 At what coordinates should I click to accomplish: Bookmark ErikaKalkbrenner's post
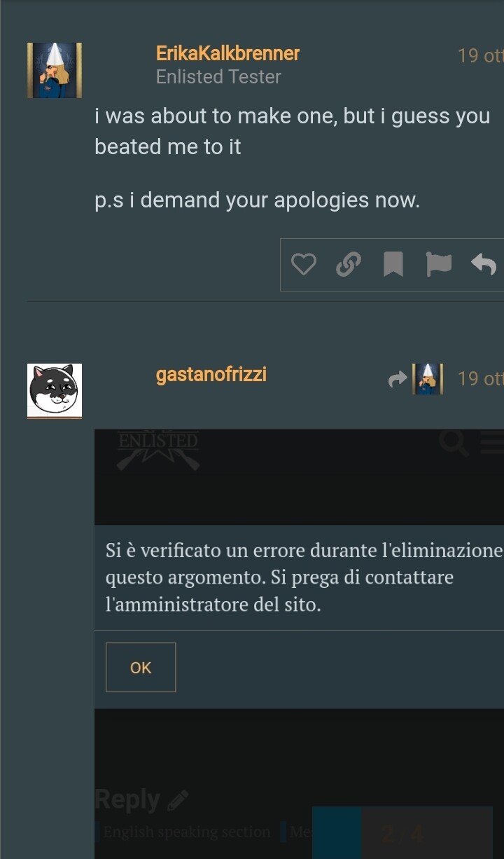tap(393, 265)
